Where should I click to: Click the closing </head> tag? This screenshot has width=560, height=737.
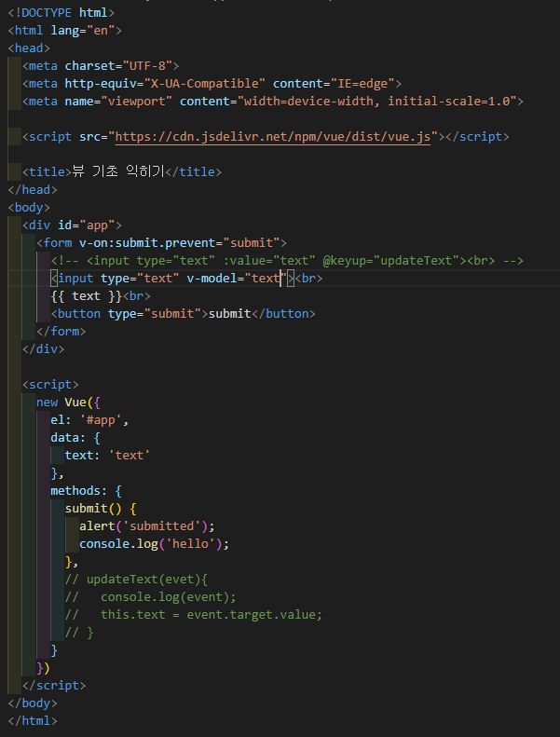[33, 190]
